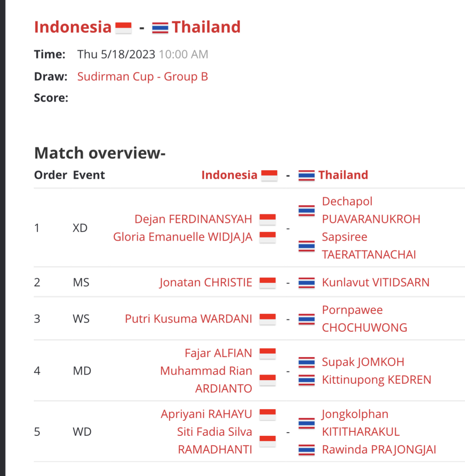Select Kittinupong KEDREN player link
Screen dimensions: 465x476
[376, 380]
